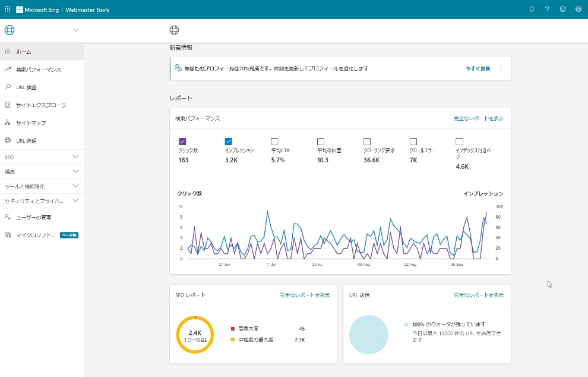Expand the ツールと機能強化 section chevron
This screenshot has width=588, height=377.
76,186
